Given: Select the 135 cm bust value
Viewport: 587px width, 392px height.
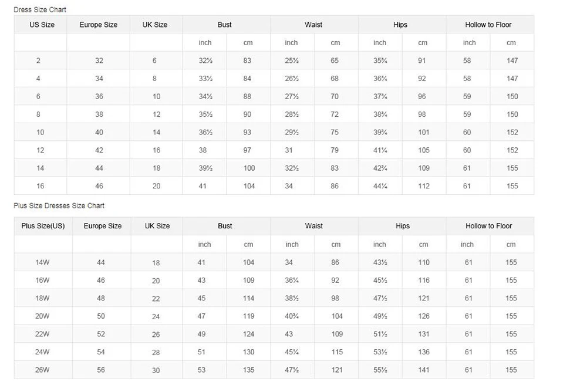Looking at the screenshot, I should 249,370.
